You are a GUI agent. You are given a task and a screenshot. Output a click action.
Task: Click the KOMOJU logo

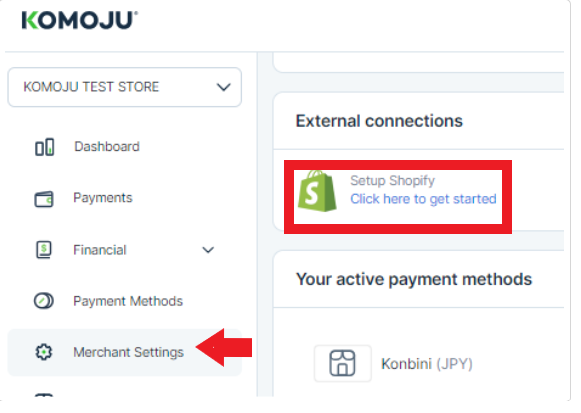79,20
